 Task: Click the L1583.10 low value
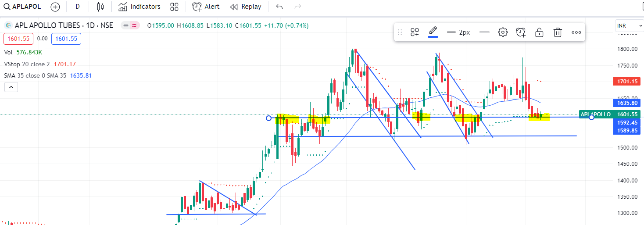pyautogui.click(x=219, y=26)
